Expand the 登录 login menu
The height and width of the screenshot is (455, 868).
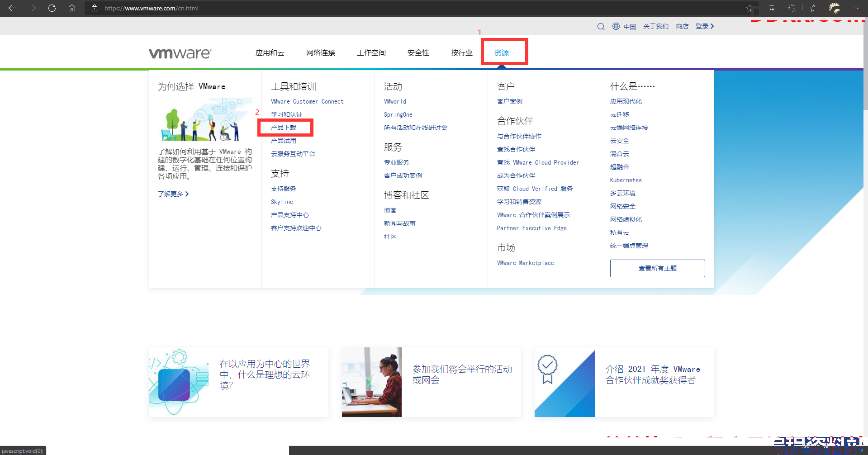pos(705,26)
